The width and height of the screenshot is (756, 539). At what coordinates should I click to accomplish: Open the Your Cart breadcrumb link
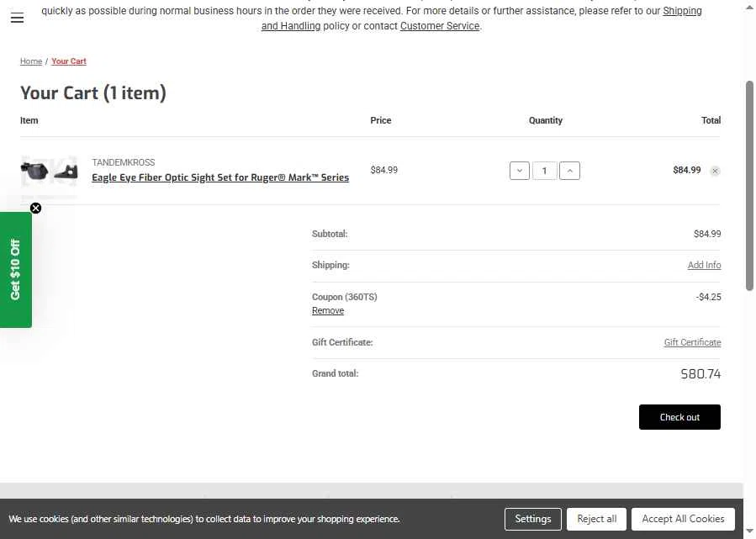(x=69, y=61)
